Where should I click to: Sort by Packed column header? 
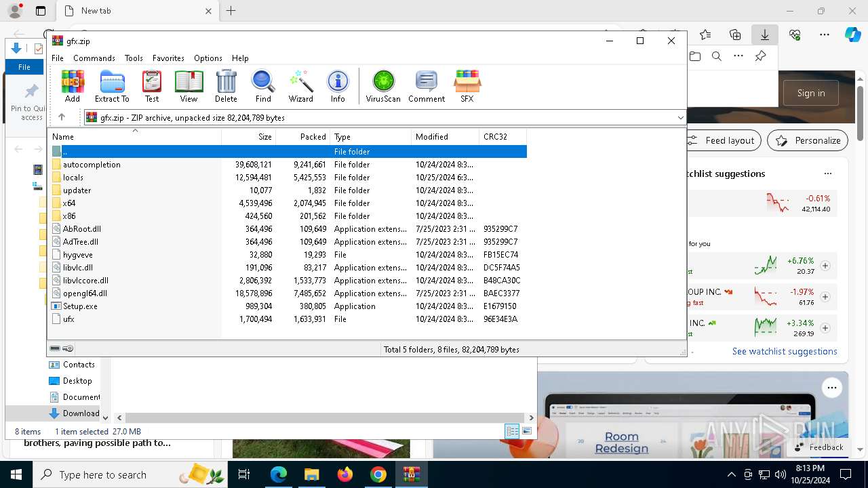pos(302,137)
